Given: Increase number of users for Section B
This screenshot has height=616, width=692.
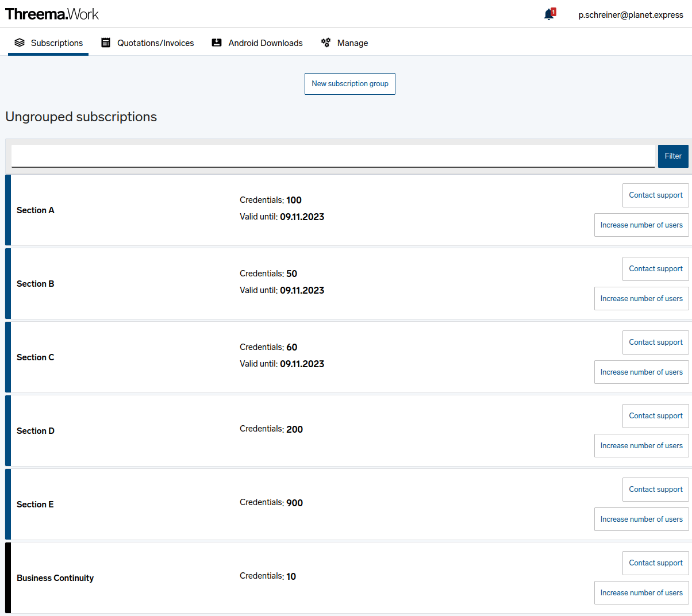Looking at the screenshot, I should (641, 299).
